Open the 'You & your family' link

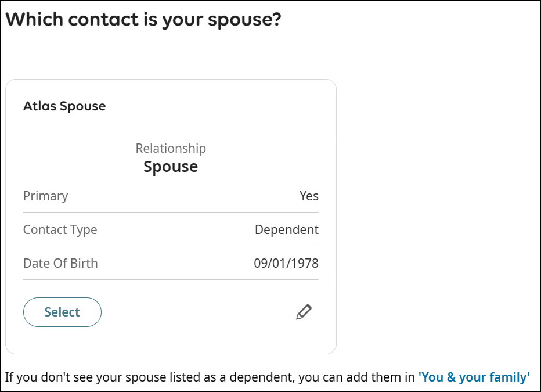click(x=474, y=377)
